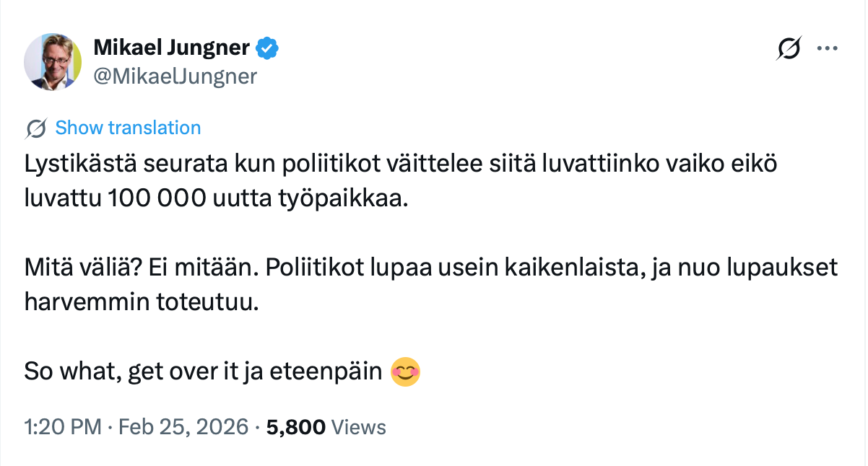Click the display name Mikael Jungner
Screen dimensions: 868x466
point(172,48)
